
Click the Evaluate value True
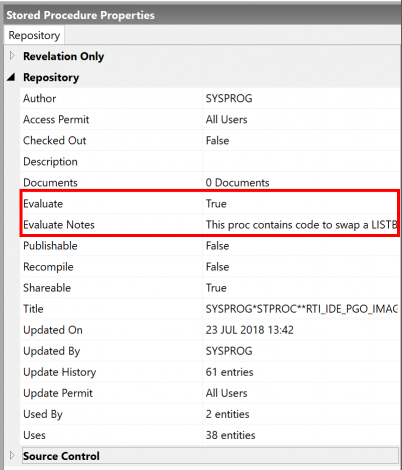(x=216, y=203)
